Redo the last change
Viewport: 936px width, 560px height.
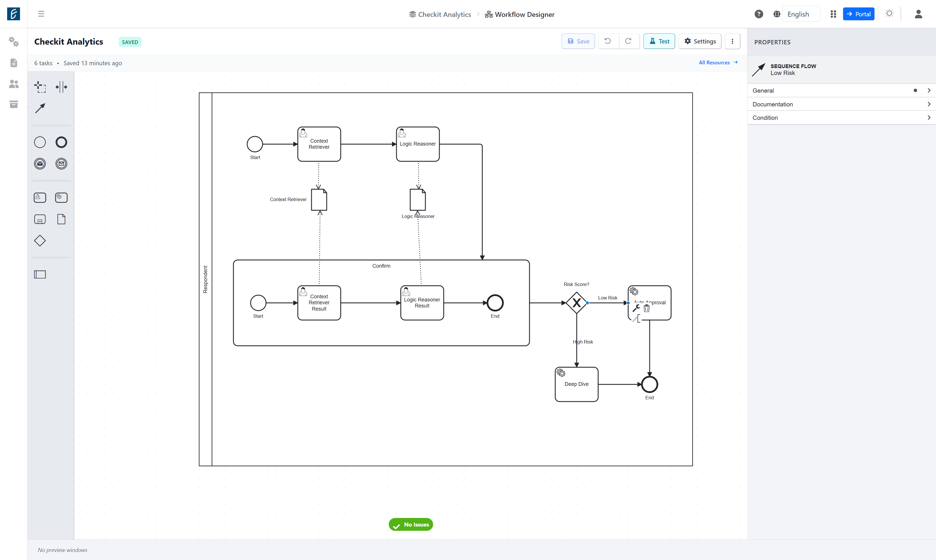tap(628, 41)
